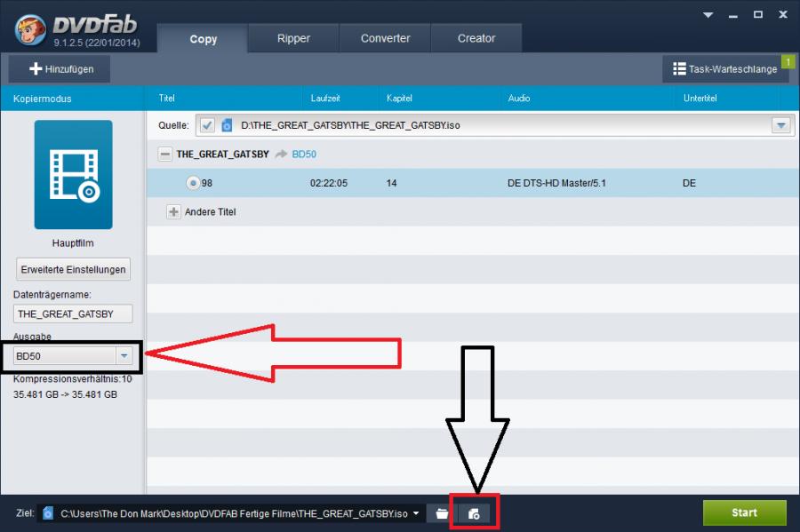Open the Quelle source dropdown
The width and height of the screenshot is (800, 532).
click(x=781, y=125)
